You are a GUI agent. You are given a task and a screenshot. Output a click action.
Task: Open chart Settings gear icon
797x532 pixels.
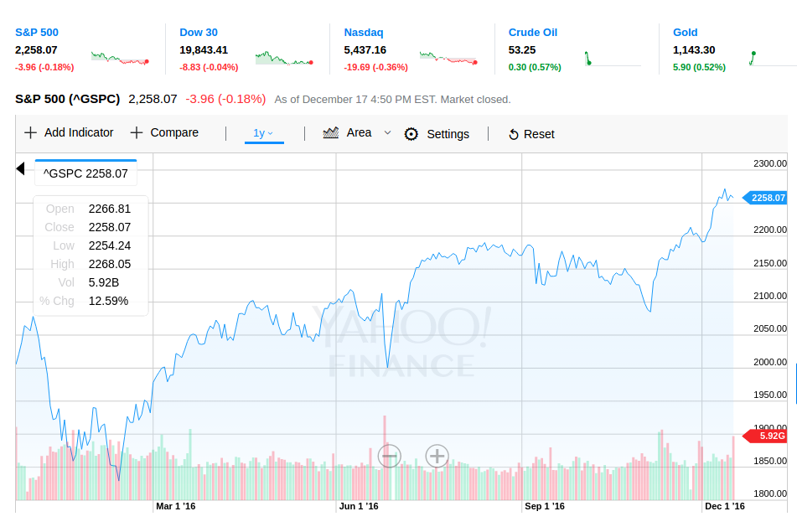coord(411,134)
